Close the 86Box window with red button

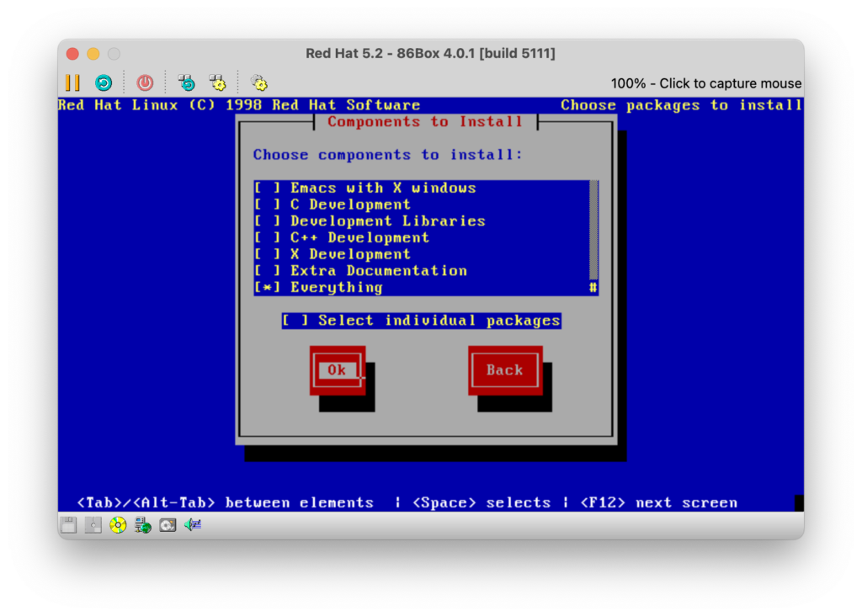[x=72, y=54]
